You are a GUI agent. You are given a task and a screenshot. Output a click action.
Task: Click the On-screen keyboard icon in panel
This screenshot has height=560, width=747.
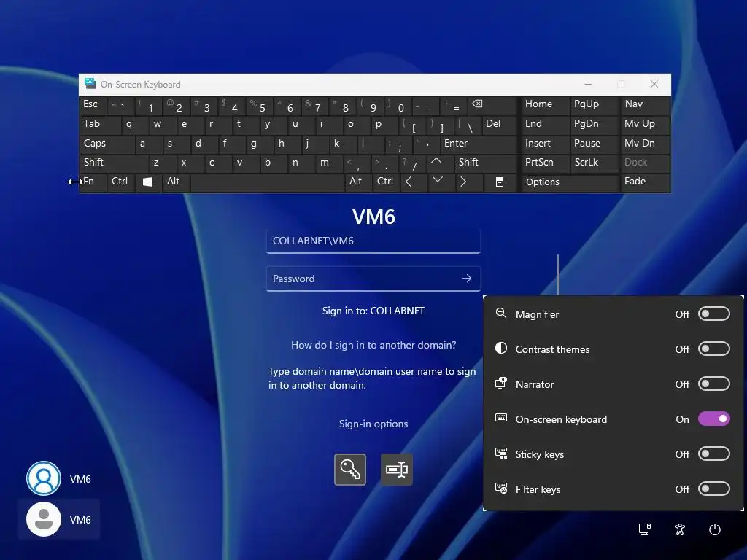(x=500, y=418)
